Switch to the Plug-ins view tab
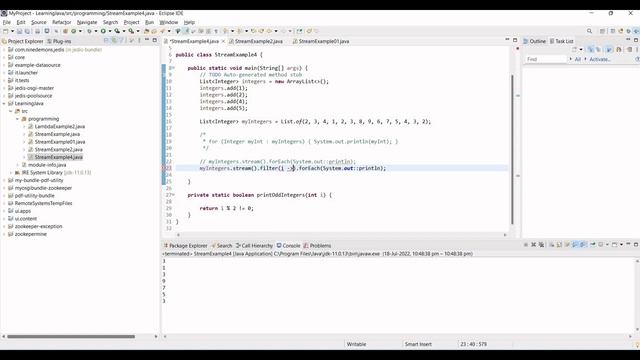Viewport: 640px width, 360px height. [x=59, y=41]
